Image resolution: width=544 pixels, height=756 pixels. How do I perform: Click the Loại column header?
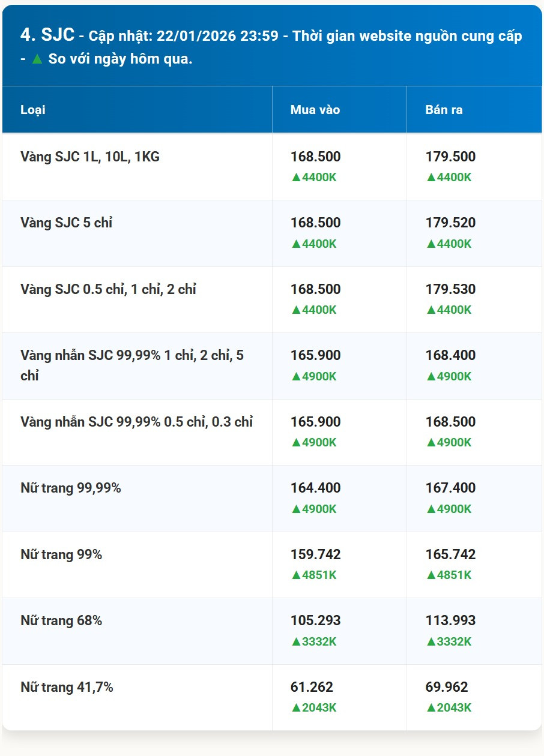tap(33, 110)
